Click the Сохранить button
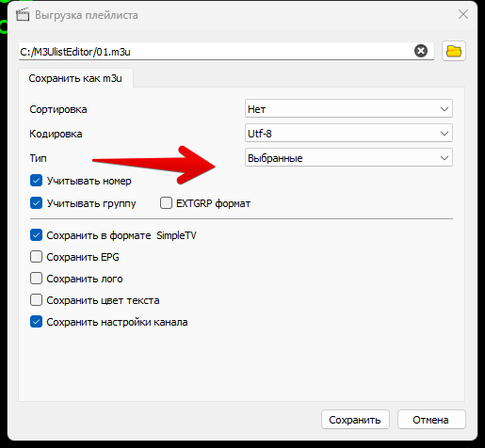The height and width of the screenshot is (448, 485). 355,420
